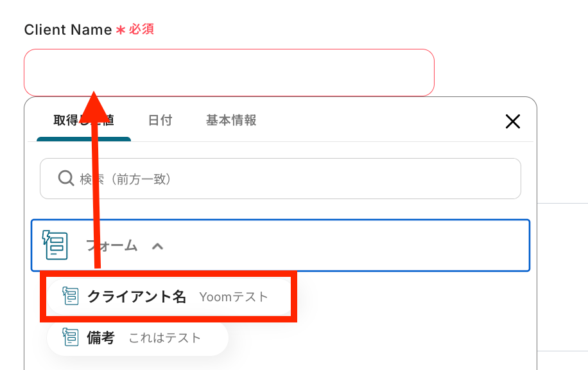Click the Client Name field label
Viewport: 588px width, 370px height.
[68, 30]
